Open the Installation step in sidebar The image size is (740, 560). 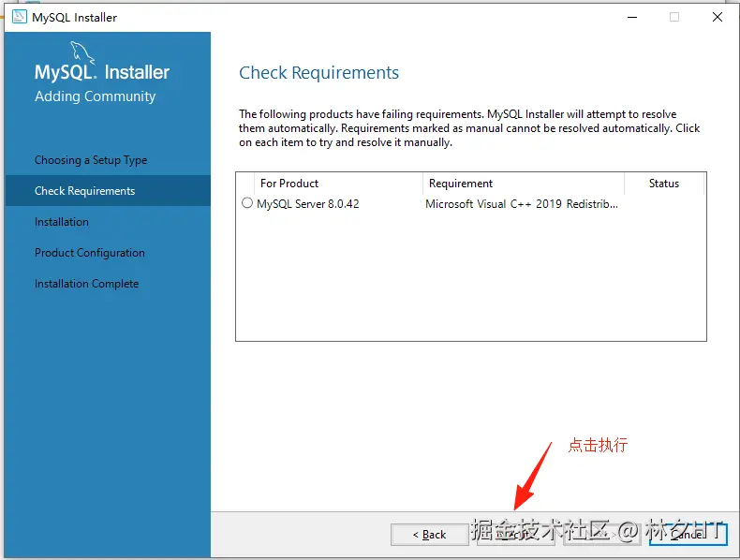(x=61, y=222)
